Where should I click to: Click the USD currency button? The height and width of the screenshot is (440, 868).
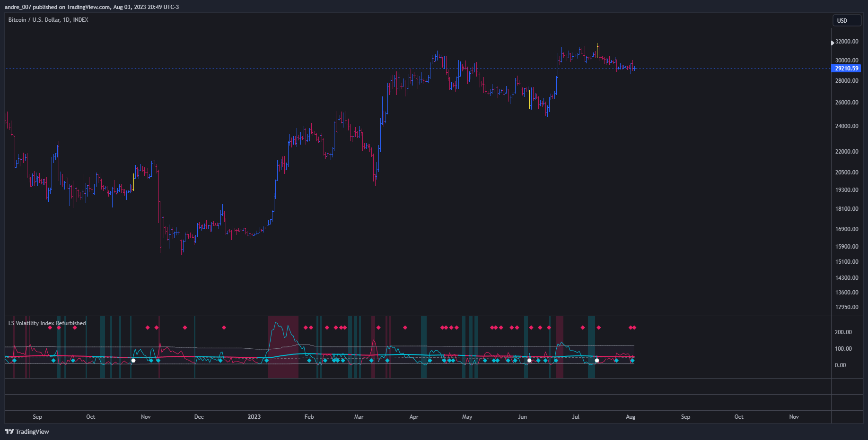(x=847, y=20)
